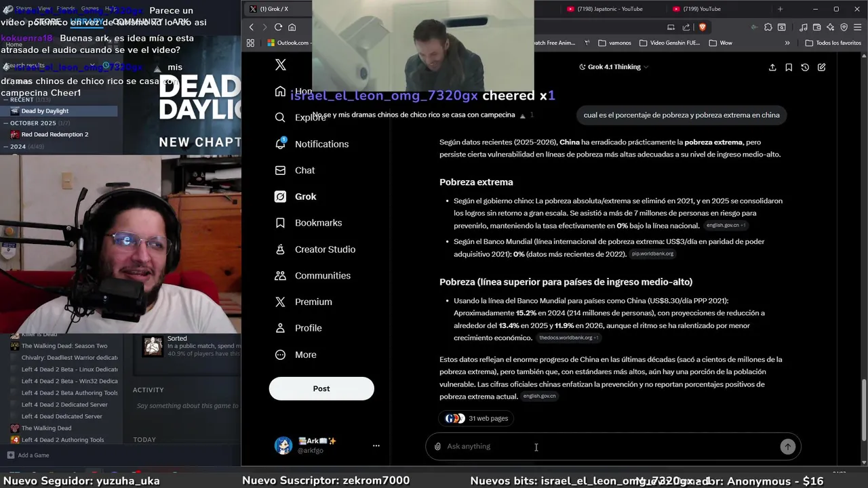Open Premium icon in X sidebar
Viewport: 868px width, 488px height.
pyautogui.click(x=280, y=302)
